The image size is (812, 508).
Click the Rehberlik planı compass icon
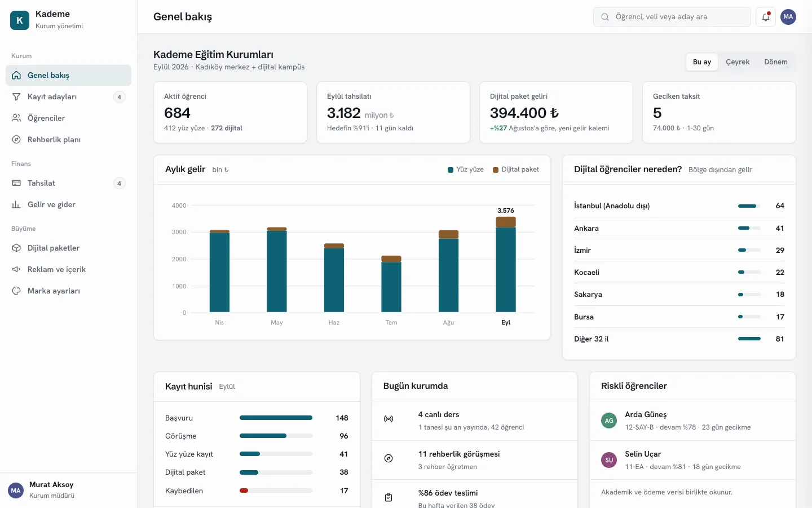tap(16, 139)
